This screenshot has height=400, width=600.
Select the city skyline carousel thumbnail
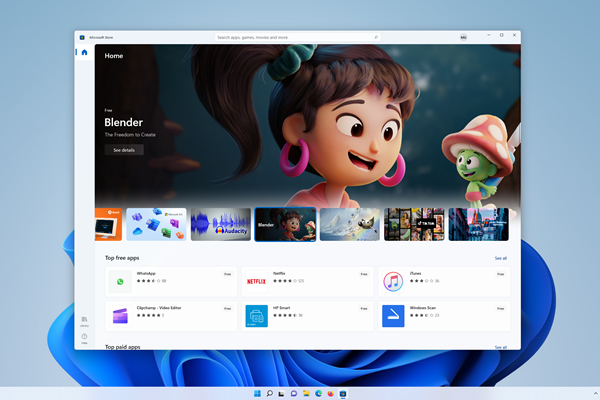478,224
